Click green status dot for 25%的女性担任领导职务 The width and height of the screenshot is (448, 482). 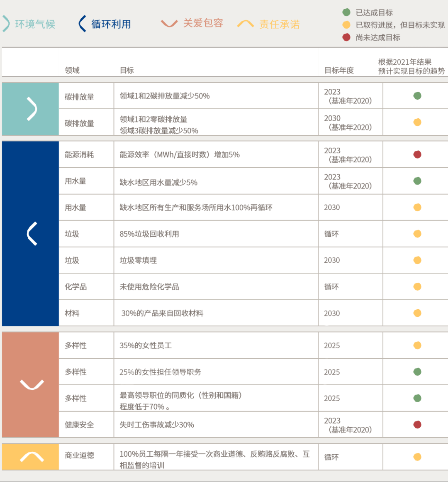click(x=417, y=372)
